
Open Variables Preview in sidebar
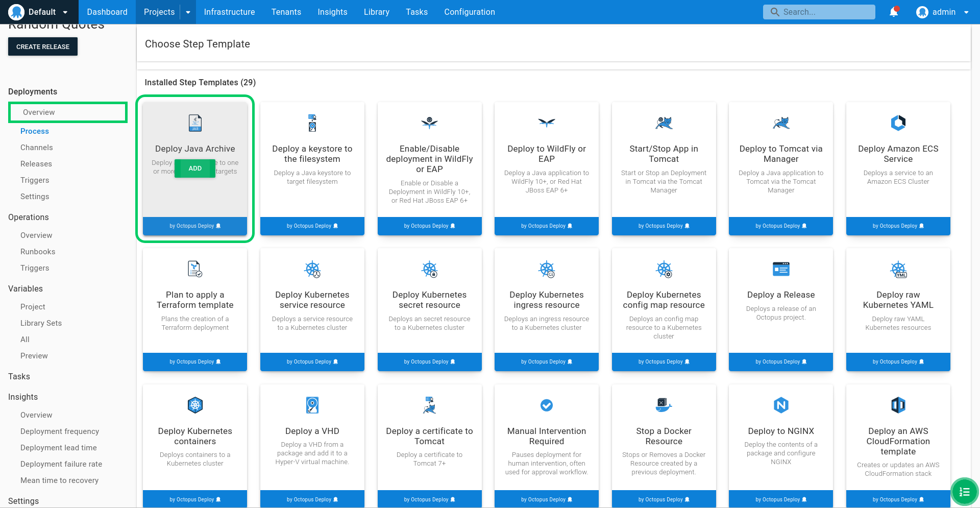pos(34,356)
